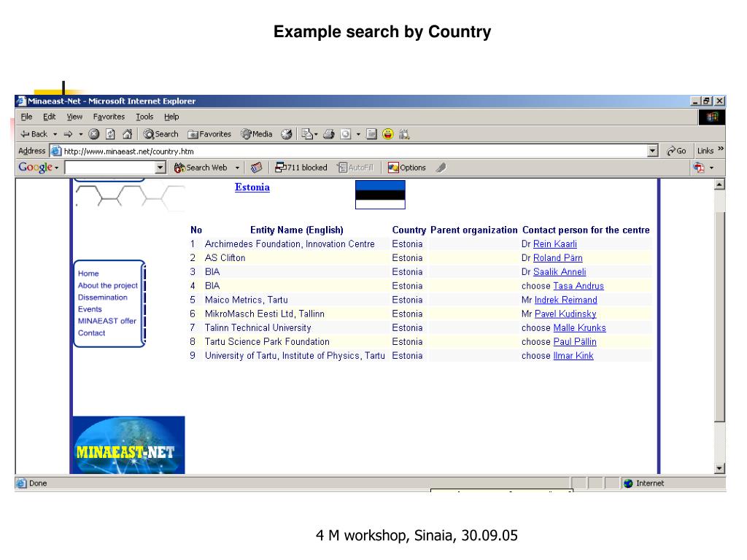Click the yellow smiley Messenger icon
This screenshot has width=747, height=560.
click(x=388, y=134)
